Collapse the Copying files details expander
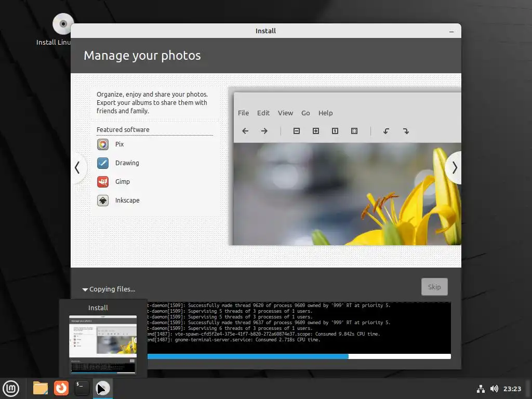Image resolution: width=532 pixels, height=399 pixels. point(85,289)
